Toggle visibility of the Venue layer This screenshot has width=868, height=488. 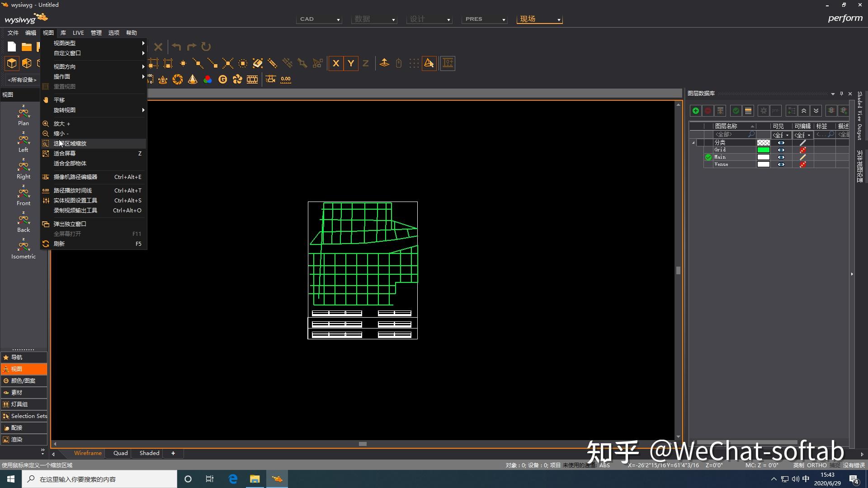click(781, 164)
